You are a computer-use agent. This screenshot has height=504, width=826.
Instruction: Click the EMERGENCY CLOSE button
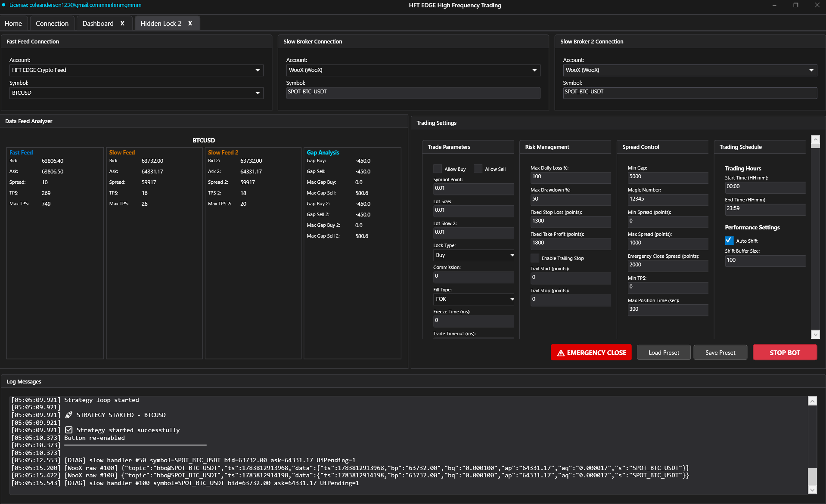[x=591, y=352]
